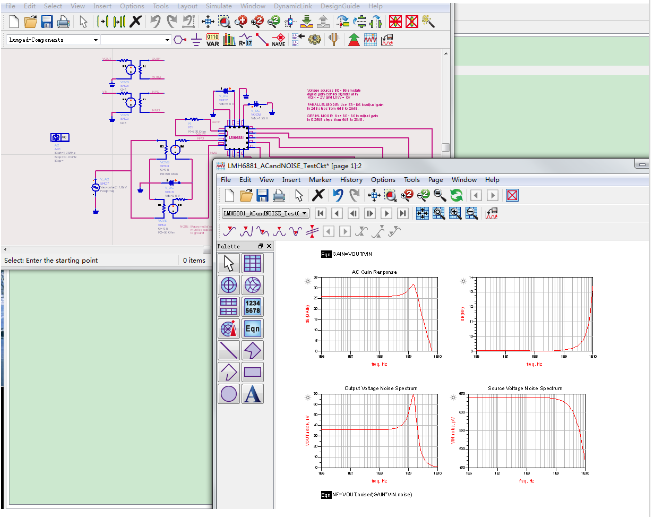Open the dataset selector dropdown in data display

305,213
